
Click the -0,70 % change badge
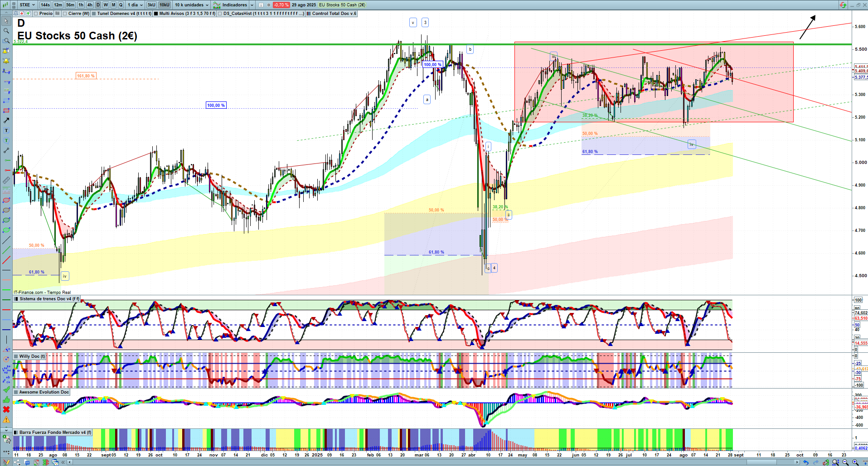[281, 5]
